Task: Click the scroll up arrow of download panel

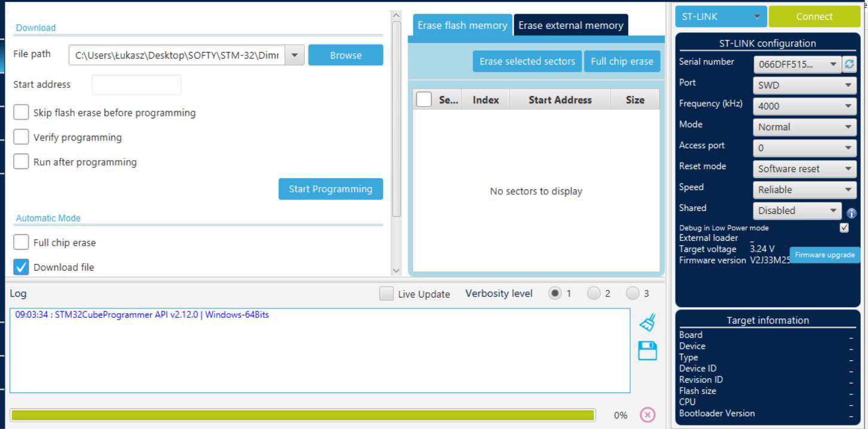Action: coord(396,14)
